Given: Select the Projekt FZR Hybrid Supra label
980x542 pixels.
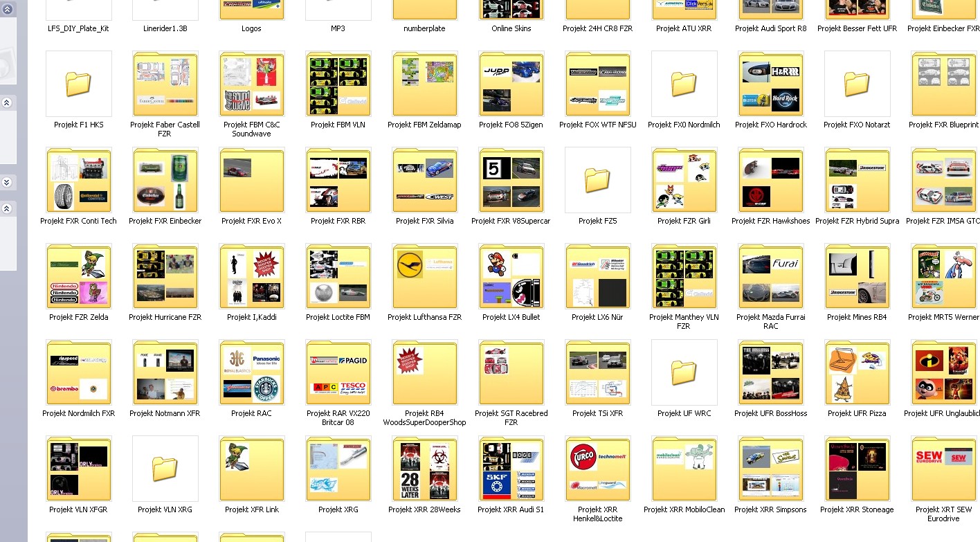Looking at the screenshot, I should [x=857, y=222].
